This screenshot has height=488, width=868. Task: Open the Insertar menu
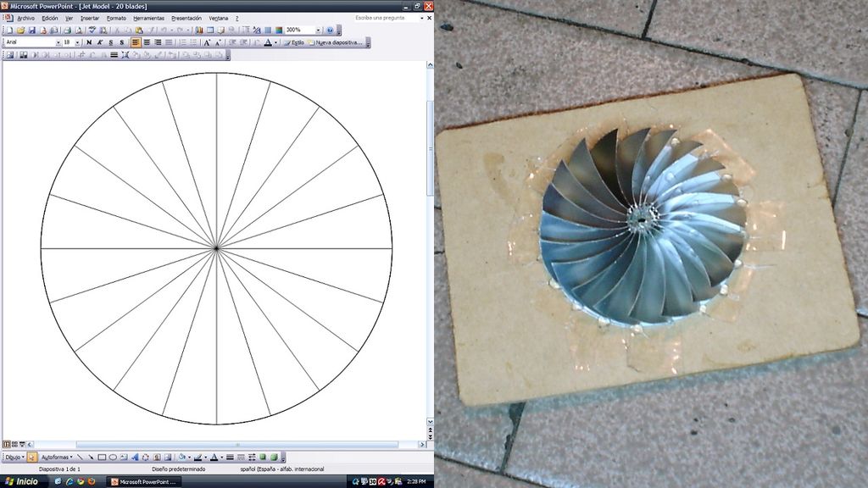89,18
